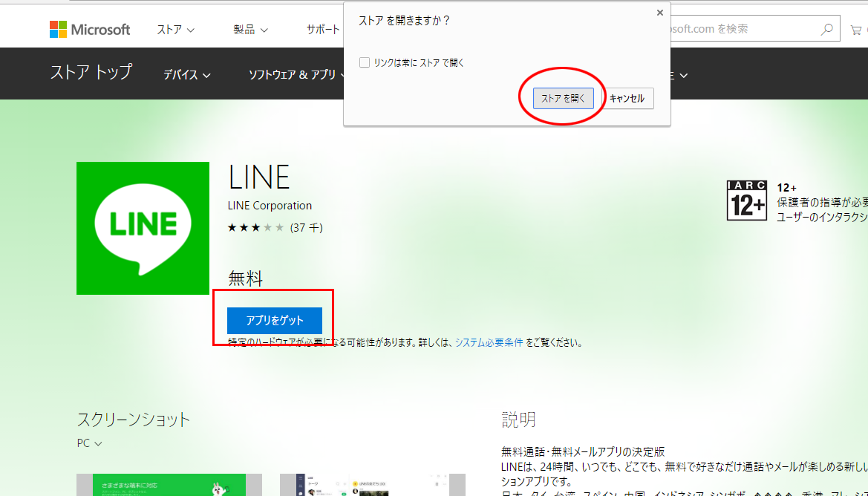The image size is (868, 496).
Task: Open the デバイス dropdown in store nav
Action: click(187, 74)
